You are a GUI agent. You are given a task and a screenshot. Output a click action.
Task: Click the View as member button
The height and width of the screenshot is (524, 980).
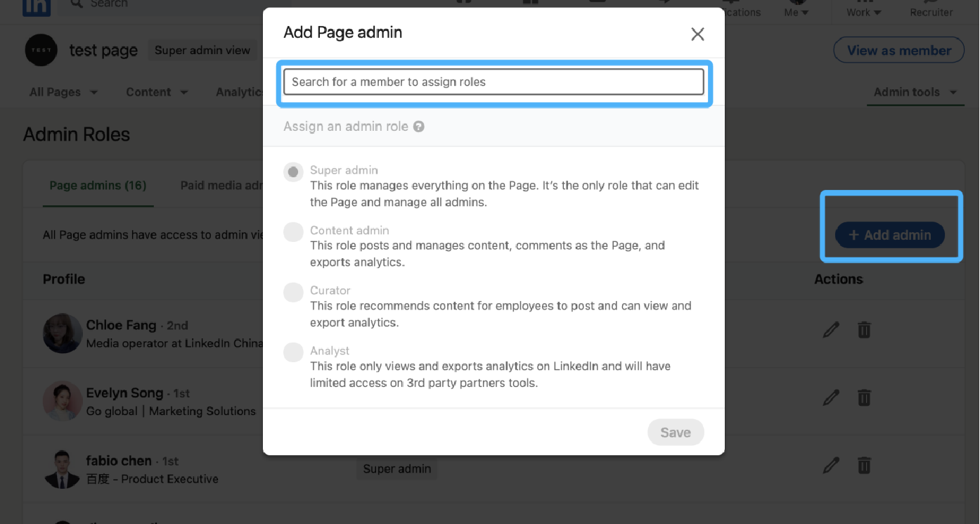[x=898, y=51]
